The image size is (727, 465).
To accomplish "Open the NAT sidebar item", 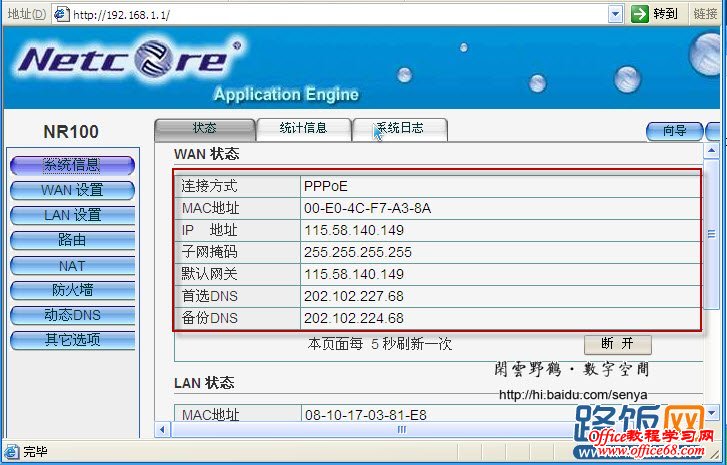I will (72, 266).
